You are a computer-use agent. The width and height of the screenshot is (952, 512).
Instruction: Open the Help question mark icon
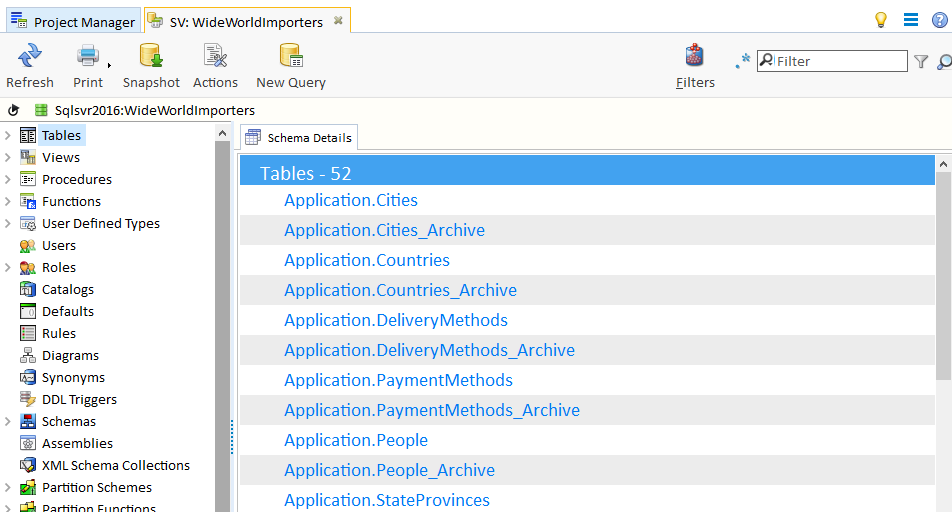pos(940,20)
